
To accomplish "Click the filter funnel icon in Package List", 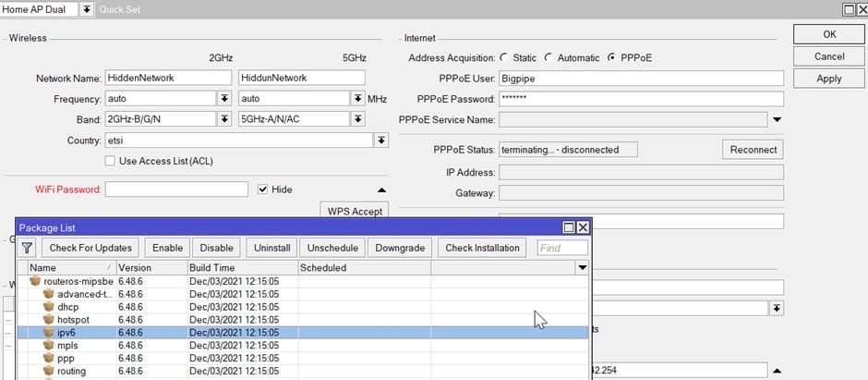I will coord(27,248).
